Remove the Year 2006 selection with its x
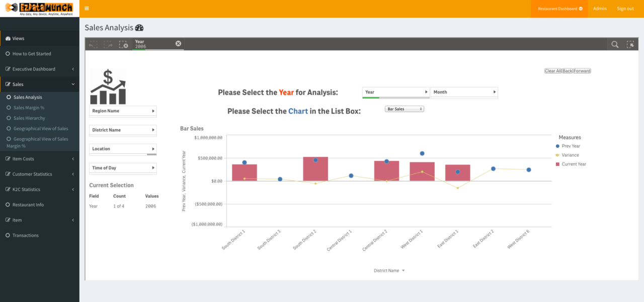Viewport: 644px width, 302px height. coord(178,43)
